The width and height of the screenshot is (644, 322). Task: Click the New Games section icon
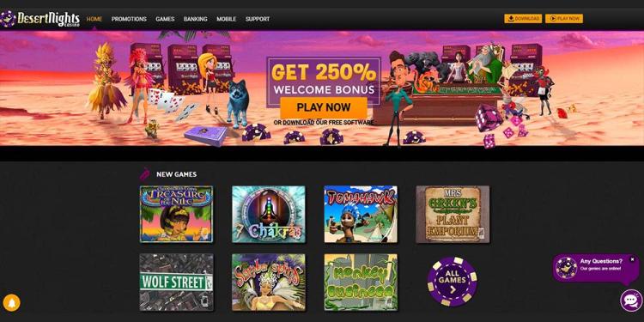pyautogui.click(x=144, y=174)
